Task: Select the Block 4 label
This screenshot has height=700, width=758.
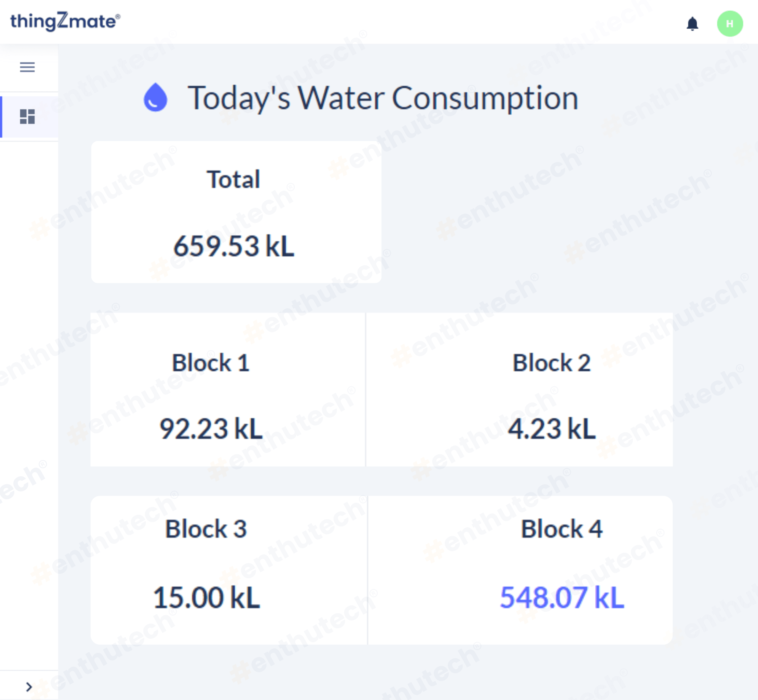Action: [561, 529]
